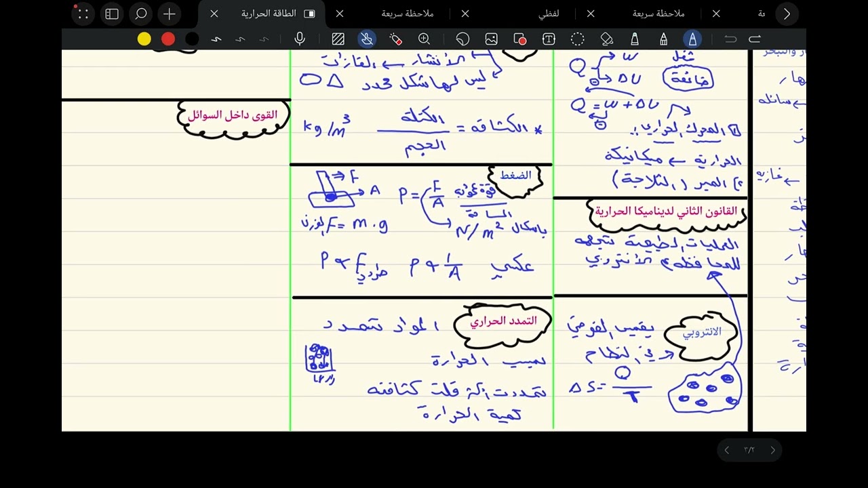Close the لفظي tab
Screen dimensions: 868x488
(x=465, y=14)
